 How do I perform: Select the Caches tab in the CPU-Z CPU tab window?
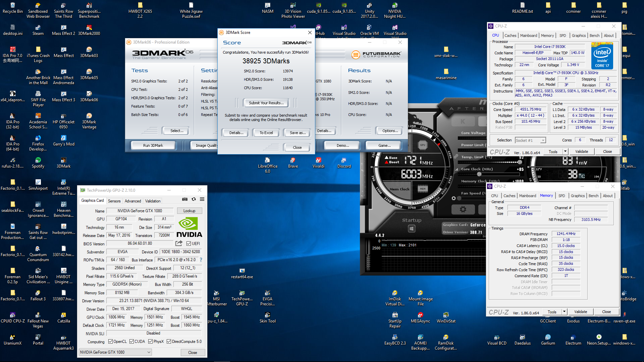[510, 36]
